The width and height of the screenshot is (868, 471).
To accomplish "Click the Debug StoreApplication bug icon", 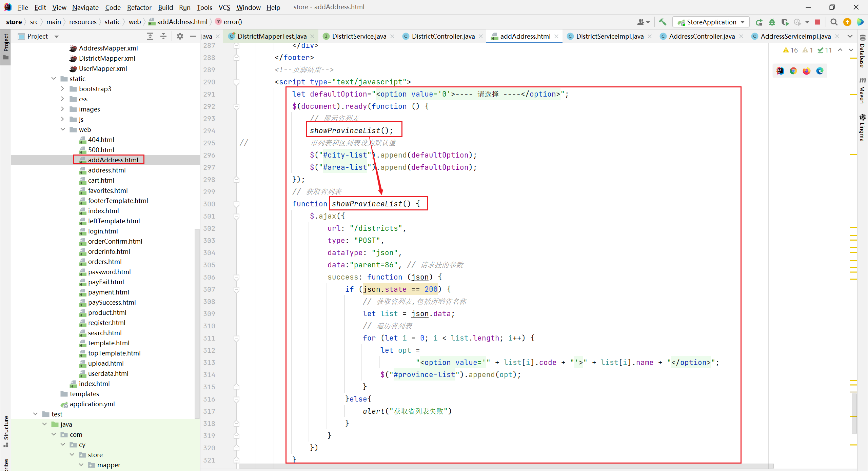I will click(772, 22).
